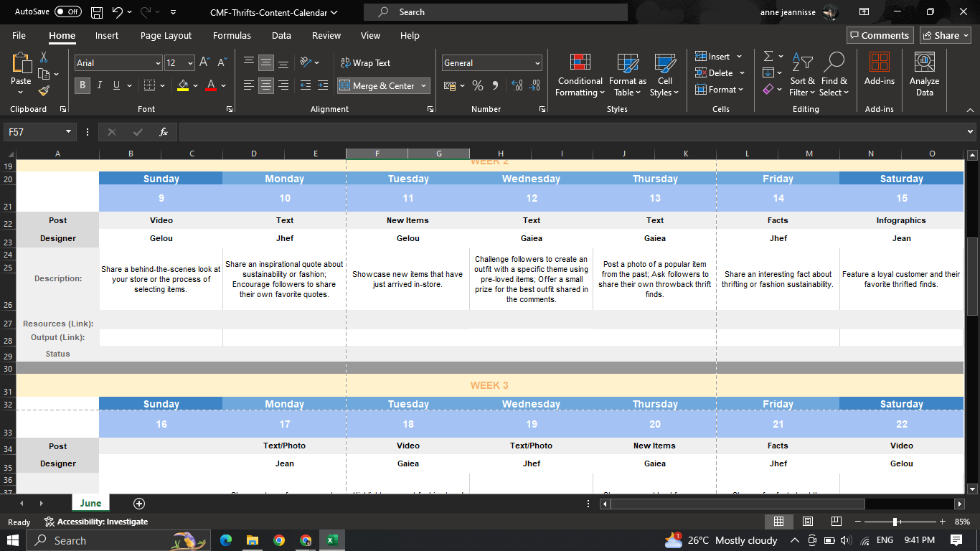Switch to Page Break Preview icon
Screen dimensions: 980x551
tap(837, 521)
